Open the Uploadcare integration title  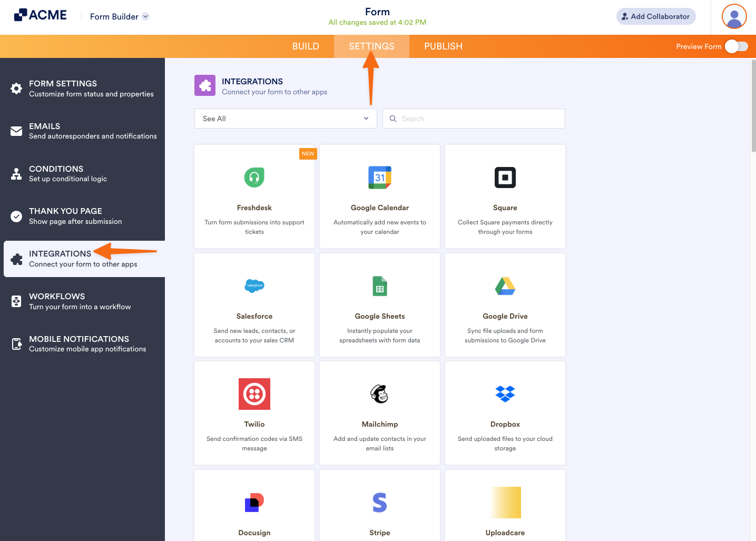[505, 533]
